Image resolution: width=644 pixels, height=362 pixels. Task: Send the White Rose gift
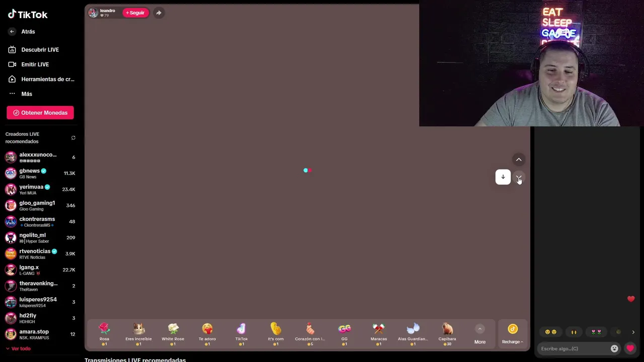[173, 334]
